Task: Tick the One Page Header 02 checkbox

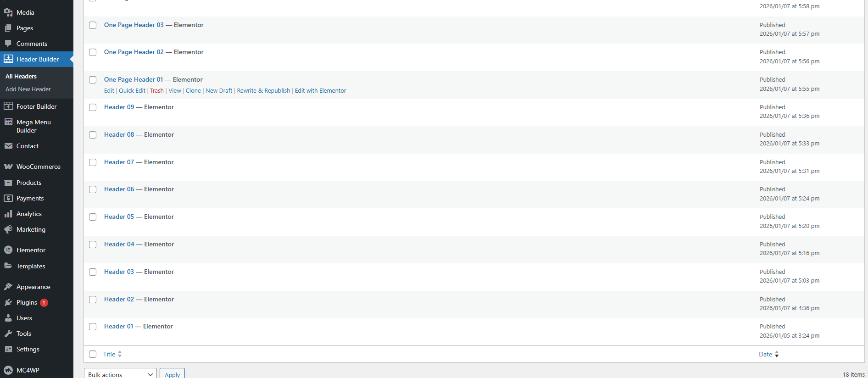Action: (x=93, y=52)
